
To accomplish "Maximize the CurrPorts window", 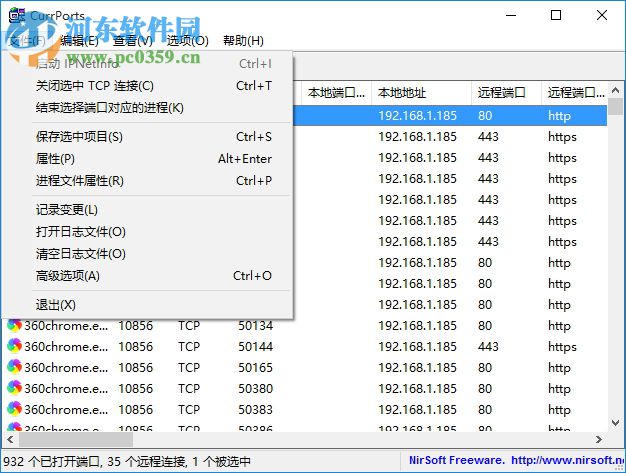I will (556, 15).
